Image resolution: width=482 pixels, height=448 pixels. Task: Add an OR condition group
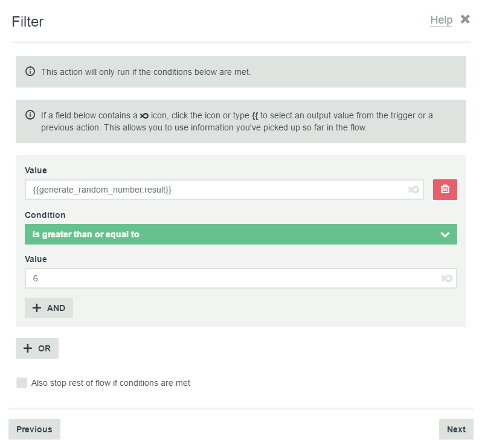[x=37, y=348]
